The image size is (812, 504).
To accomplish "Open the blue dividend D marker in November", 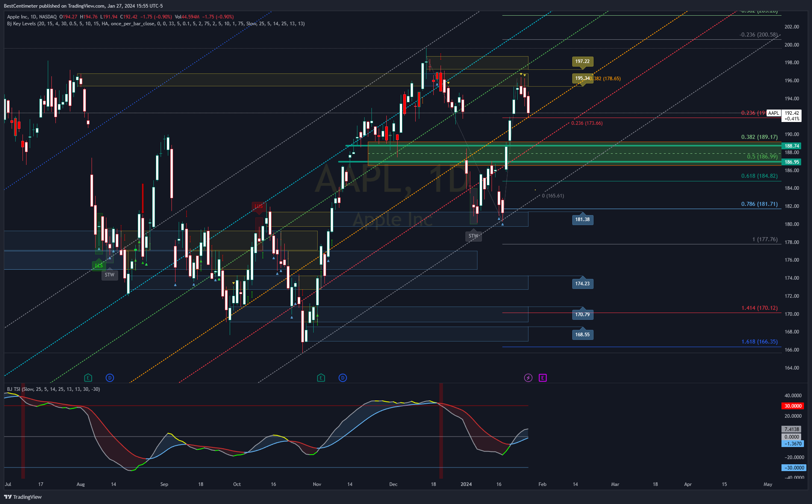I will [343, 378].
